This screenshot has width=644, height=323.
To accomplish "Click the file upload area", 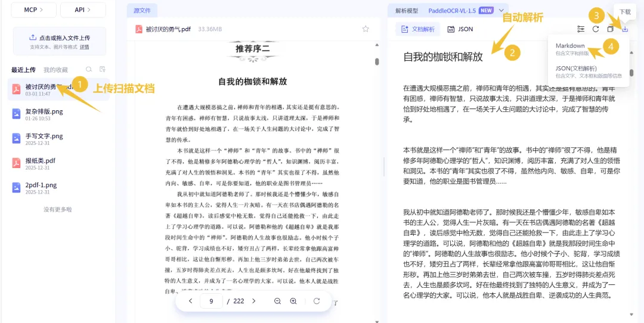I will point(60,41).
